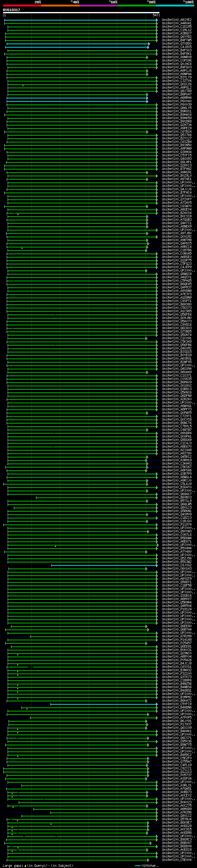Click the cyan ~100% identity legend segment
The width and height of the screenshot is (197, 868).
(175, 6)
